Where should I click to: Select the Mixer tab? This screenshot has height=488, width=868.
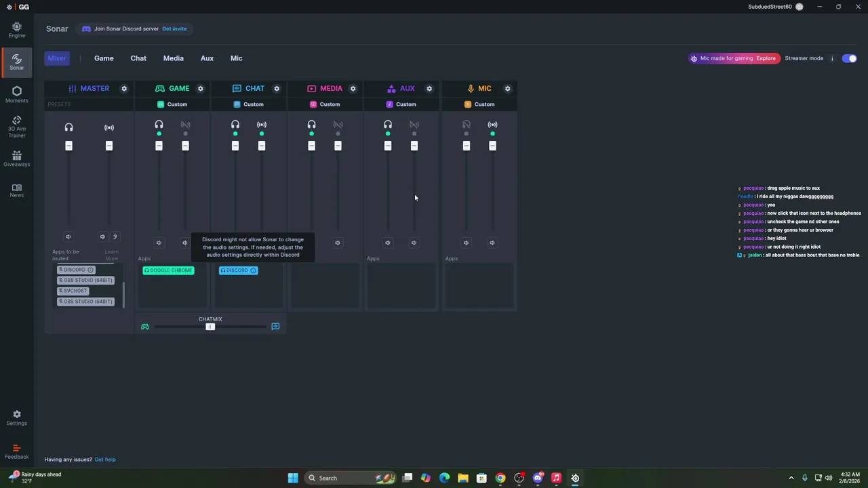pyautogui.click(x=57, y=58)
